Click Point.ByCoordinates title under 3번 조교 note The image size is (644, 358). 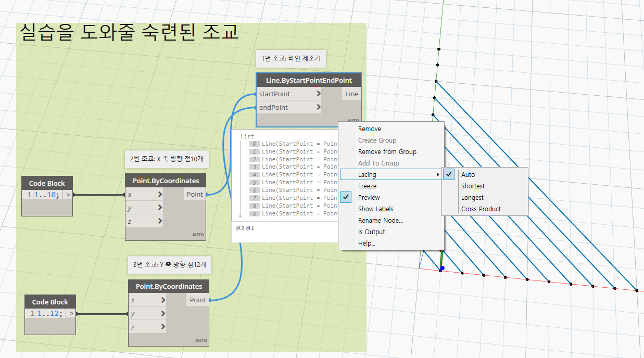pyautogui.click(x=169, y=286)
